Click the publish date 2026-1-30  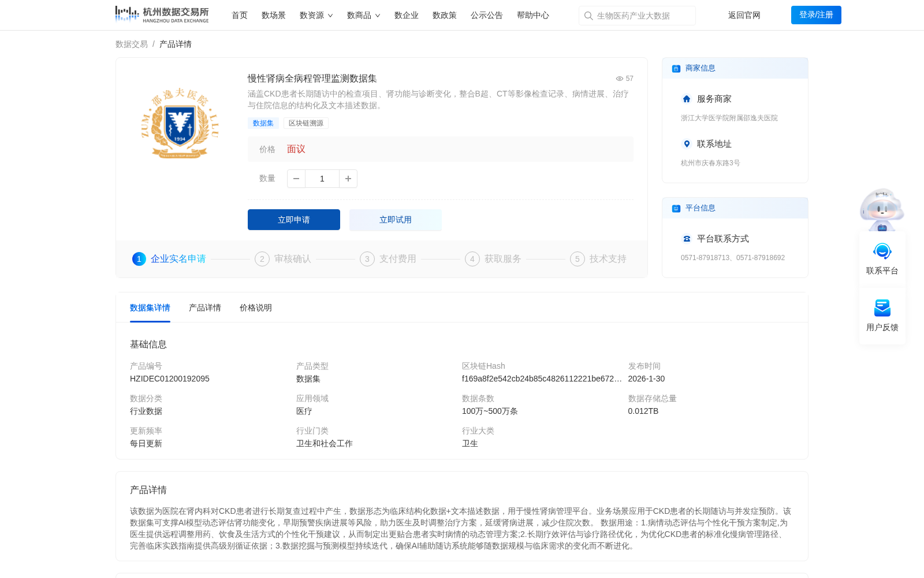click(646, 379)
